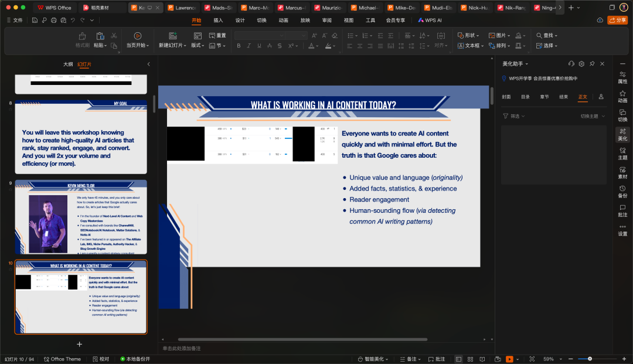Open the Animation (动画) ribbon tab
633x364 pixels.
click(x=284, y=20)
